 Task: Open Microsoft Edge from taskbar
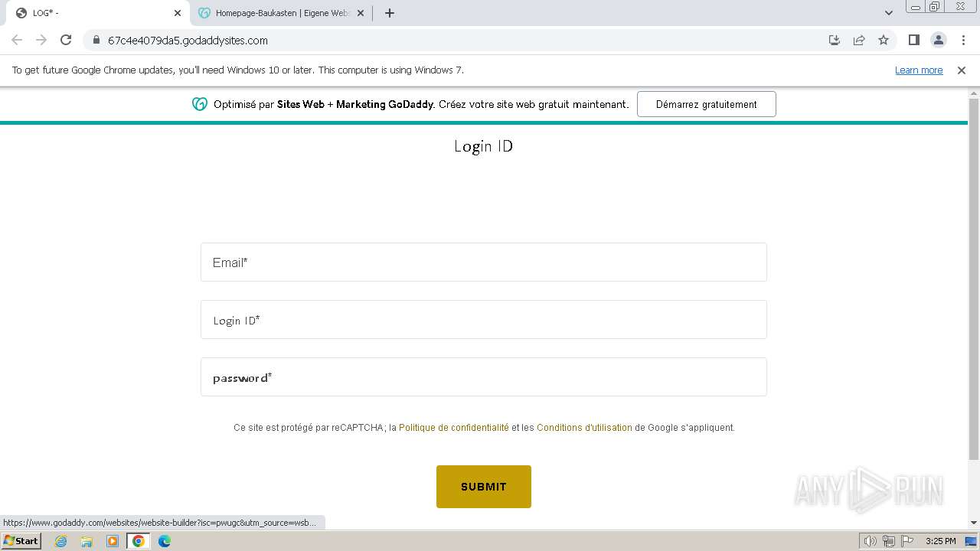164,541
